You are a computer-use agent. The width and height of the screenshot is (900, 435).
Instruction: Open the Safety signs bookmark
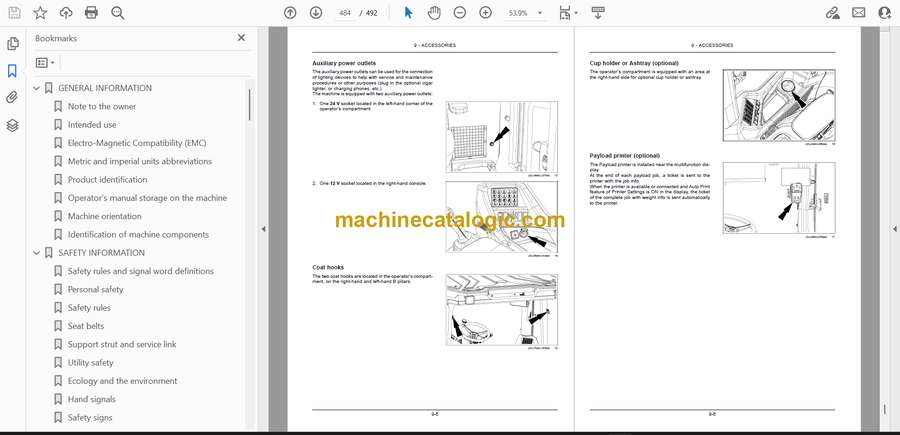coord(90,418)
